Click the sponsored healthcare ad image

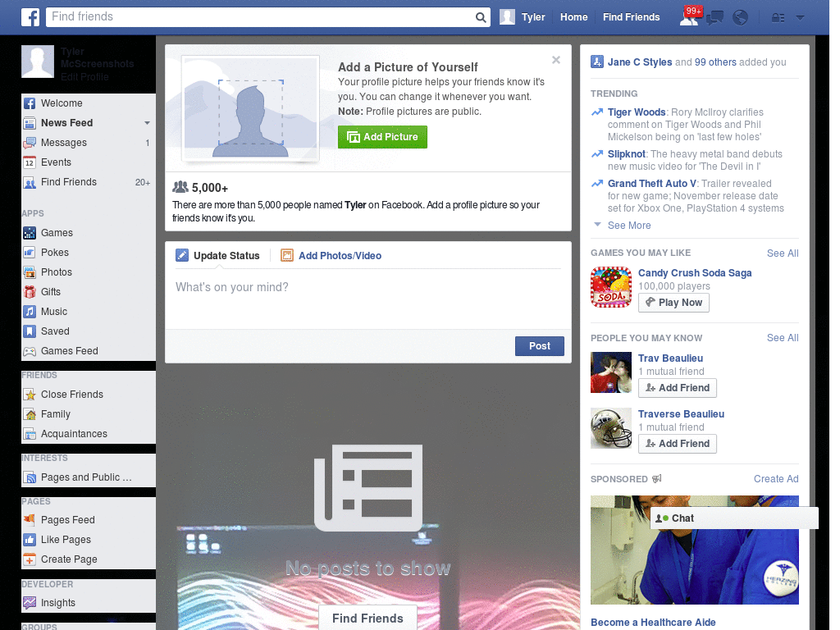coord(694,550)
